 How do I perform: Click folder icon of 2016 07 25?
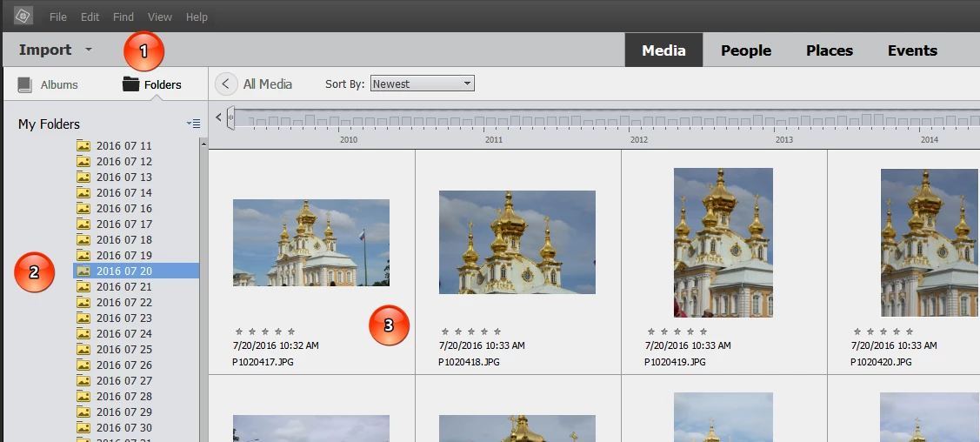pos(83,349)
